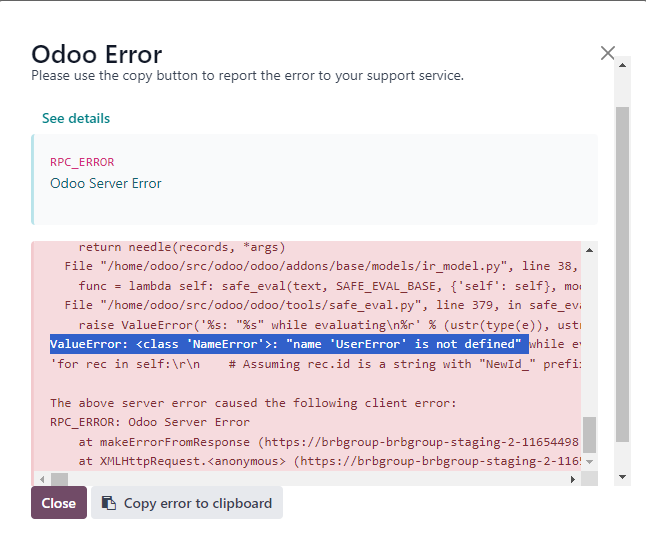Click the RPC_ERROR red label
The image size is (646, 549).
82,162
